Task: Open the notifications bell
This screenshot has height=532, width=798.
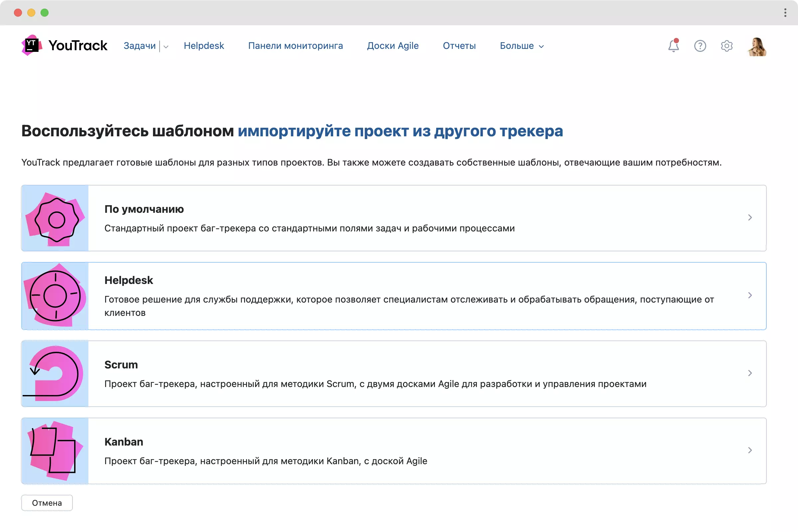Action: 674,46
